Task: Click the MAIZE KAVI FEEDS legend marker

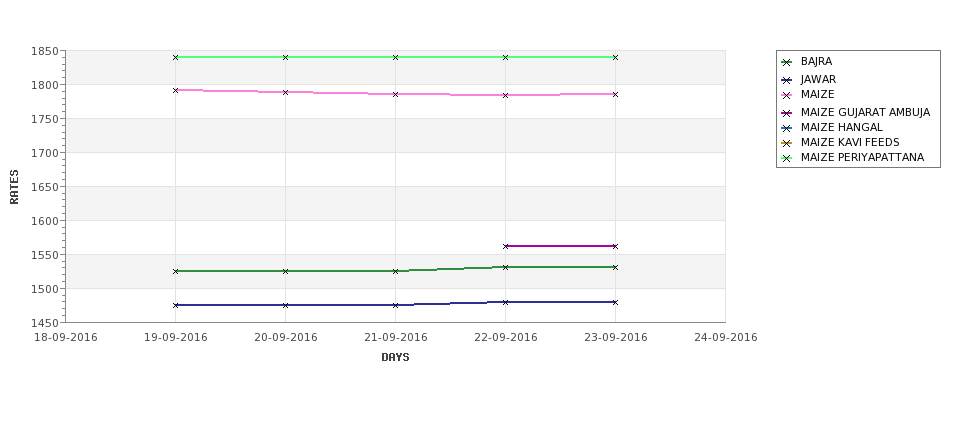Action: point(787,143)
